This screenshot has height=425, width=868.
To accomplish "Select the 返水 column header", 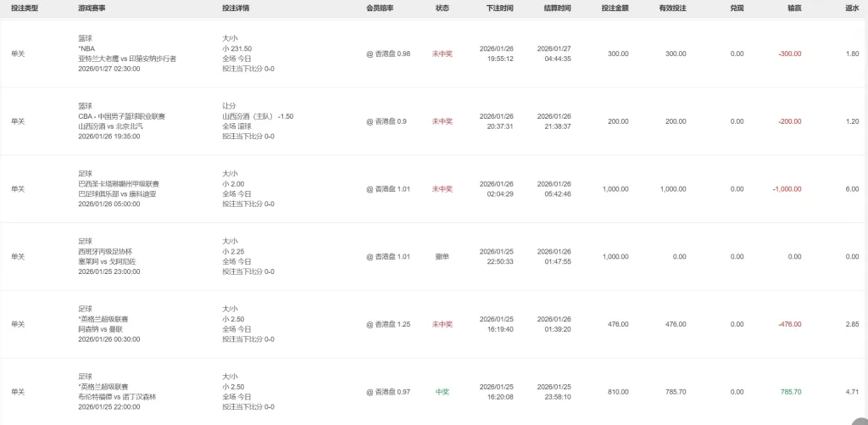I will [x=852, y=8].
